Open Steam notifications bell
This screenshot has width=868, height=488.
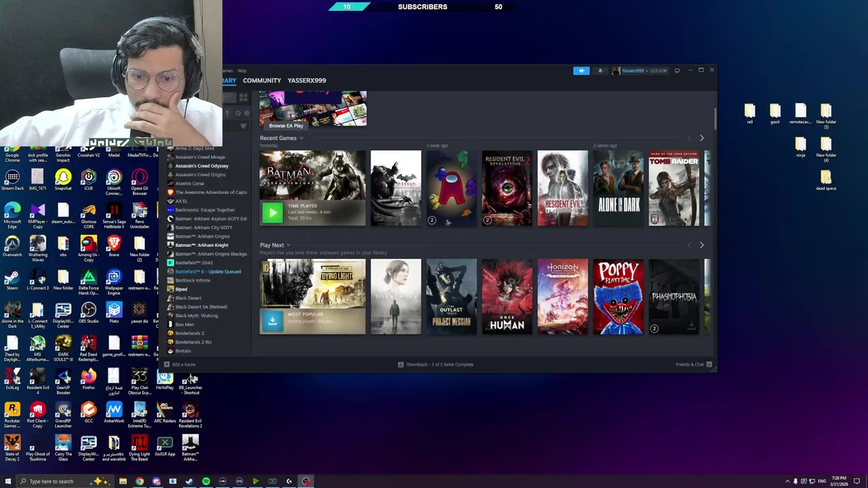click(600, 70)
